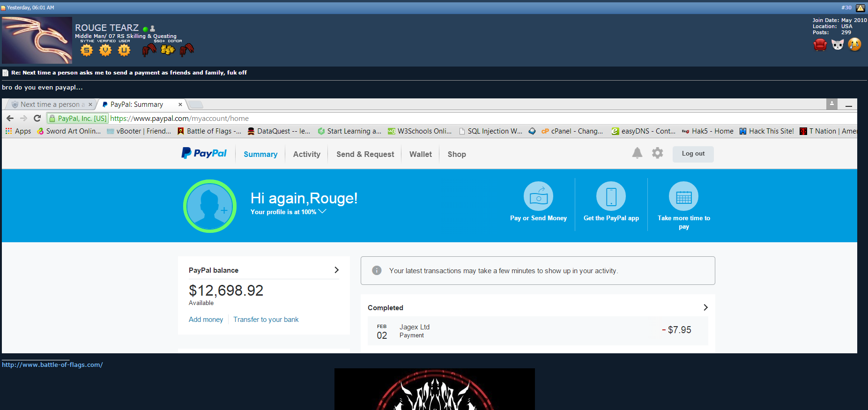Viewport: 868px width, 410px height.
Task: Open the DataQuest bookmark
Action: pos(279,131)
